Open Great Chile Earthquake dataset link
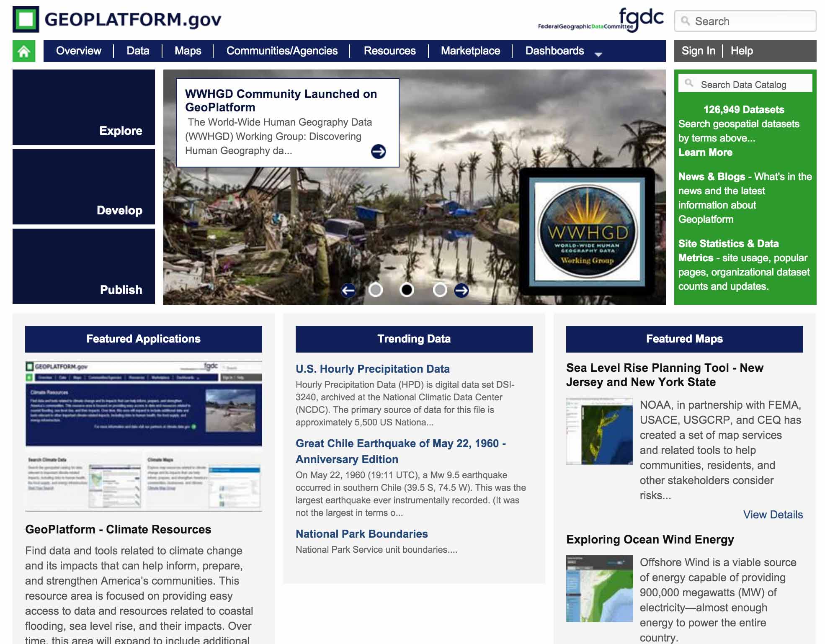This screenshot has width=825, height=644. [401, 451]
